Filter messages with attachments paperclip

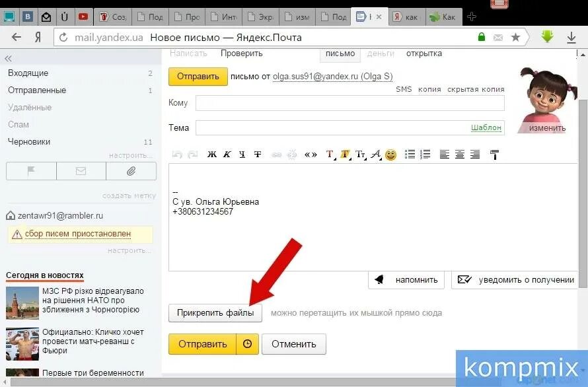(131, 171)
